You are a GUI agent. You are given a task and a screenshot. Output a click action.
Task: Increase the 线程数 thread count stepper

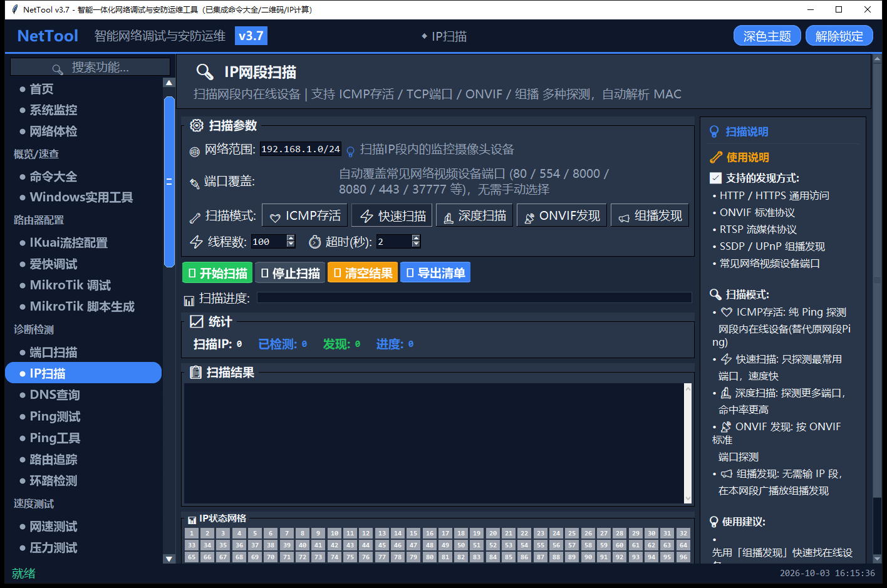point(291,238)
